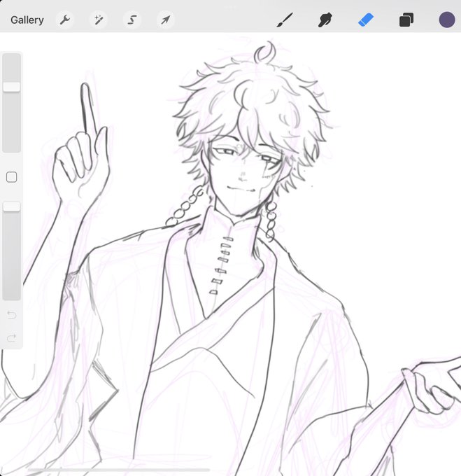Activate the Selection tool
The width and height of the screenshot is (461, 476).
132,20
